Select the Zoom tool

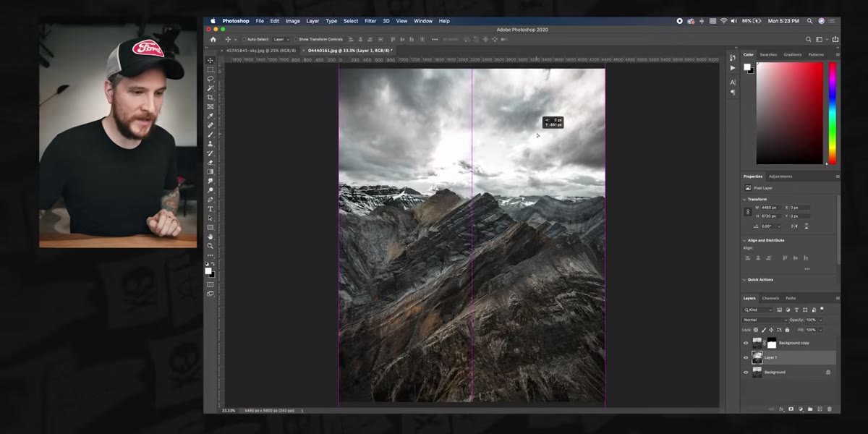click(x=210, y=246)
